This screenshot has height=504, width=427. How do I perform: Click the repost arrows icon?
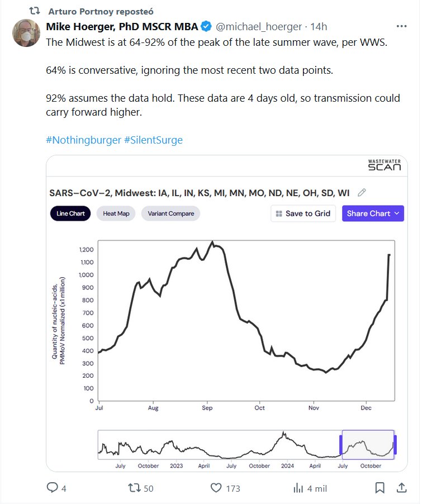pyautogui.click(x=134, y=488)
